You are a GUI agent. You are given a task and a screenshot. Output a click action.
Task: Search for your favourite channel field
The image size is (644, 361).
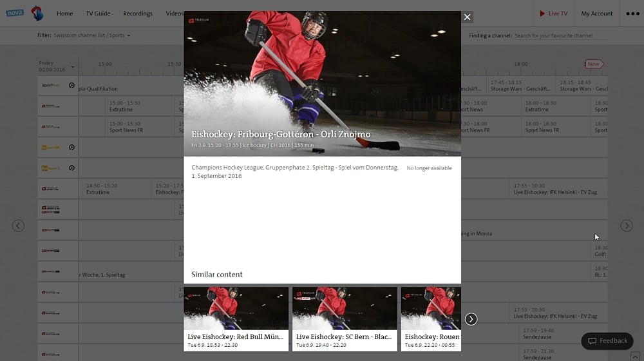561,35
